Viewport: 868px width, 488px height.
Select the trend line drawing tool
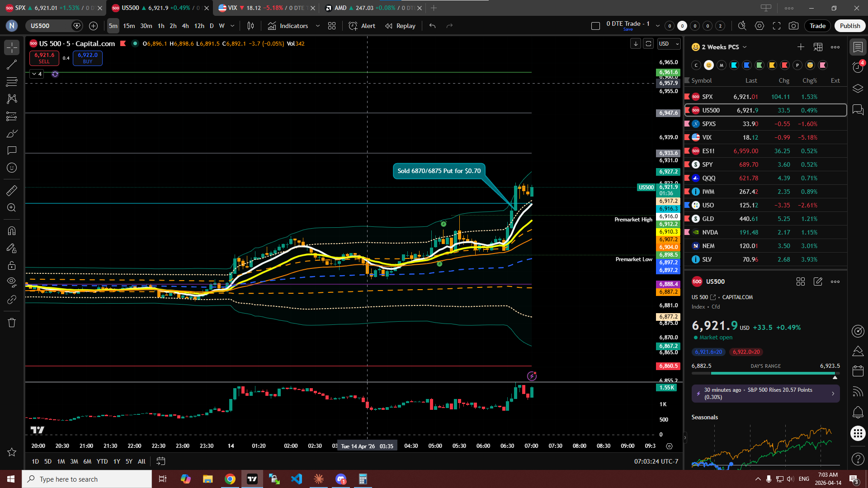pyautogui.click(x=12, y=65)
